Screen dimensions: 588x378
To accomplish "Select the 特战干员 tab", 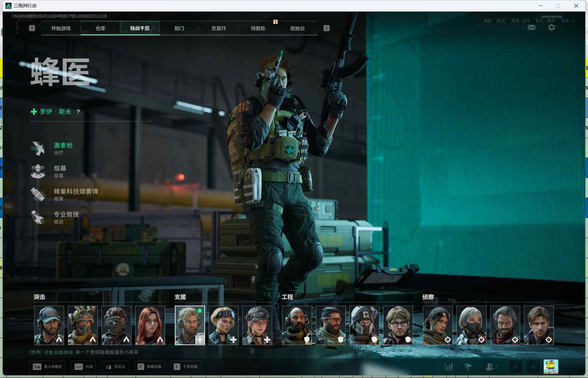I will [x=140, y=28].
